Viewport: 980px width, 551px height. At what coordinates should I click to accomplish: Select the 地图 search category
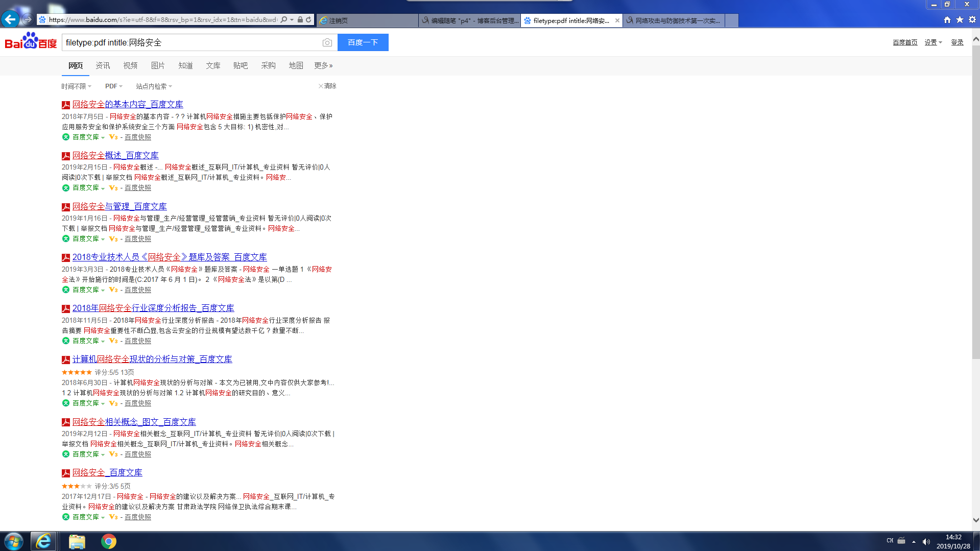coord(296,65)
